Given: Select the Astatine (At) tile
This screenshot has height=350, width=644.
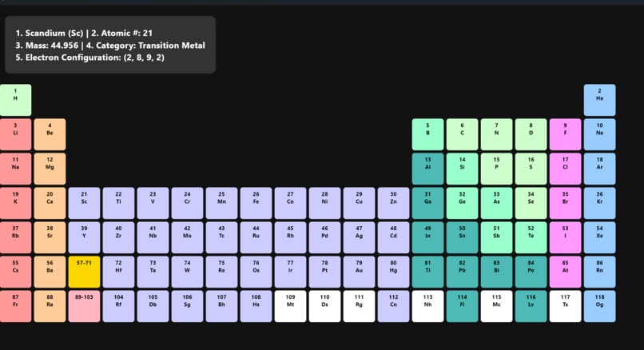Looking at the screenshot, I should click(565, 272).
